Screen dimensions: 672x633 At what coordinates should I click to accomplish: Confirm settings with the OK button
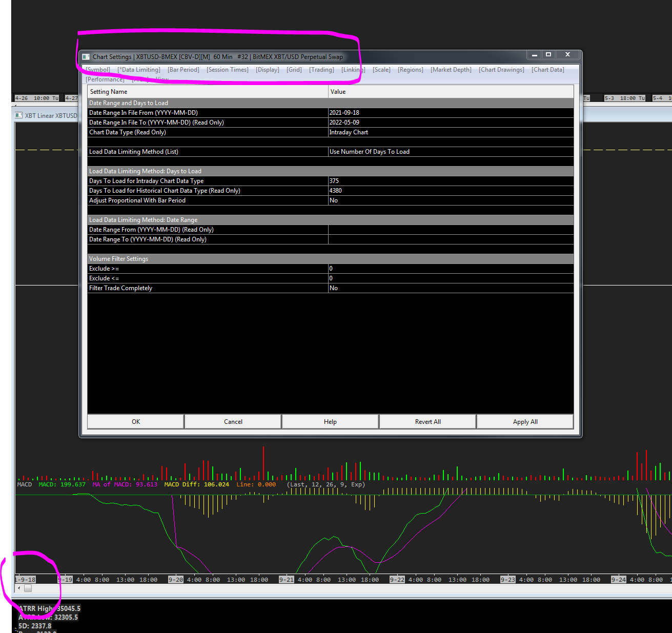coord(136,422)
